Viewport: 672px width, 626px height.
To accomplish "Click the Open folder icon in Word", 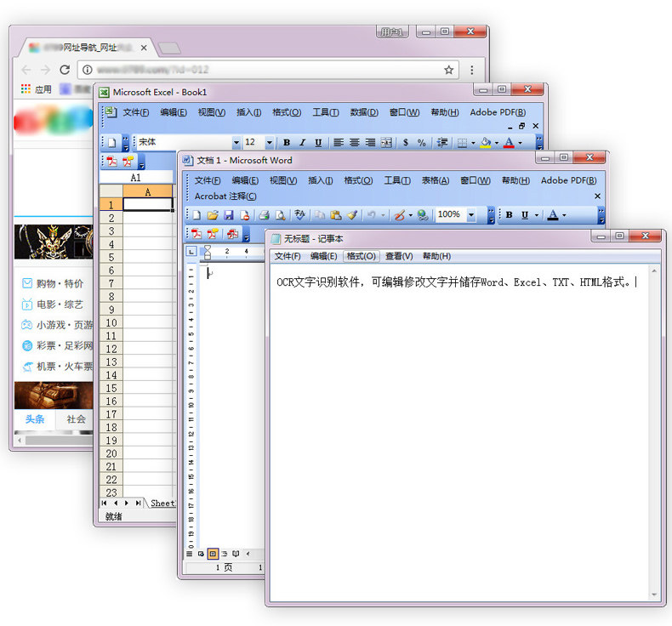I will [213, 214].
